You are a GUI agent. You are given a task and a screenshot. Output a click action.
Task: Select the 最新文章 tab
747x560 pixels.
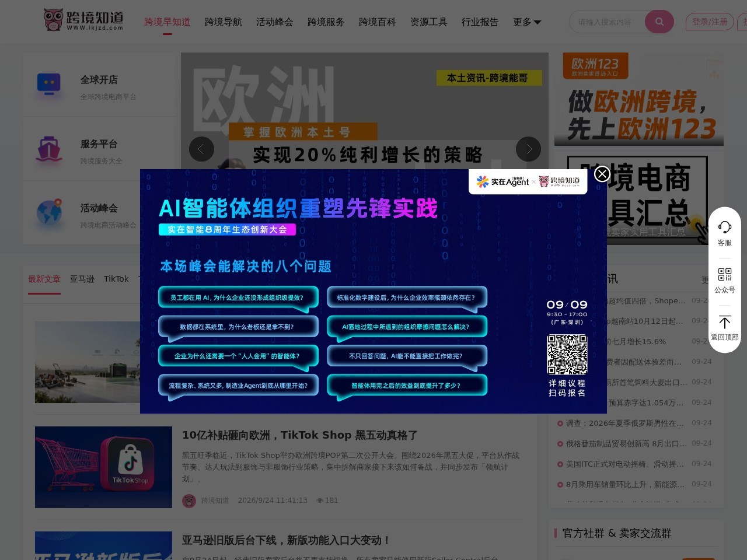(44, 279)
